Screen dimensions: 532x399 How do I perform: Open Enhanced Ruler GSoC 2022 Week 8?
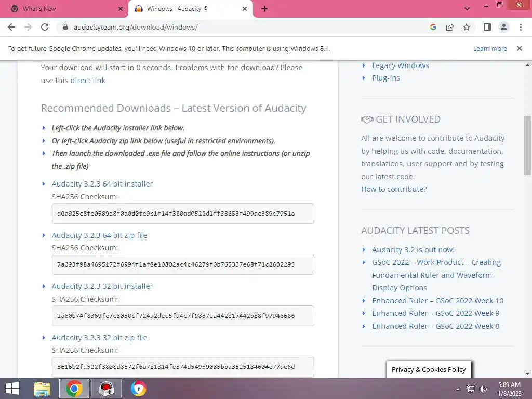[x=436, y=326]
